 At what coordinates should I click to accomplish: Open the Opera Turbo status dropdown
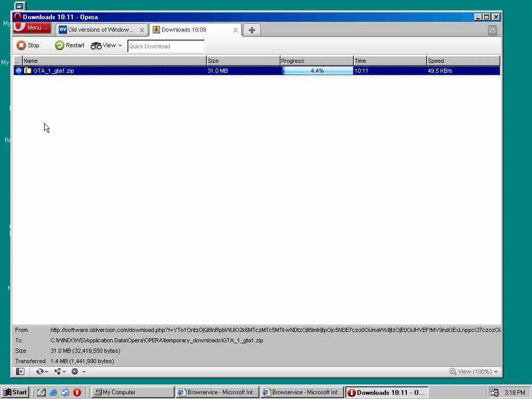click(78, 371)
